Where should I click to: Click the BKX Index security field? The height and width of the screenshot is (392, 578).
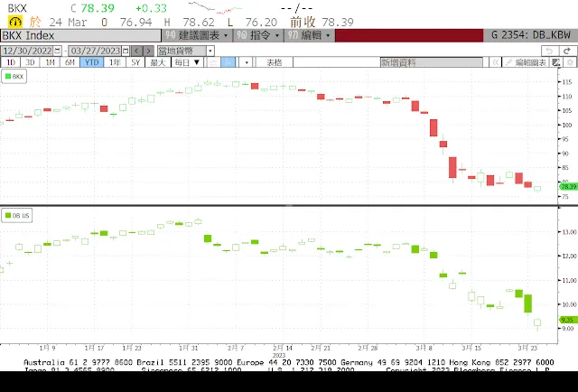(x=80, y=35)
